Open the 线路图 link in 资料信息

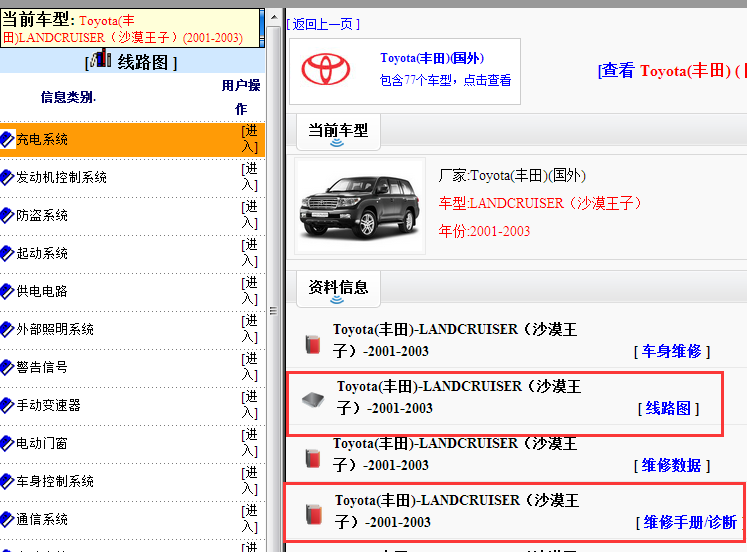668,408
